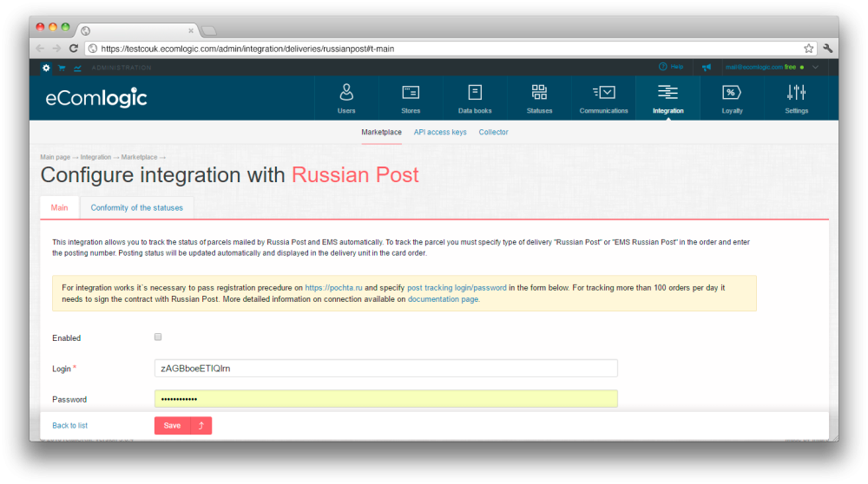
Task: Follow the Back to list link
Action: point(69,426)
